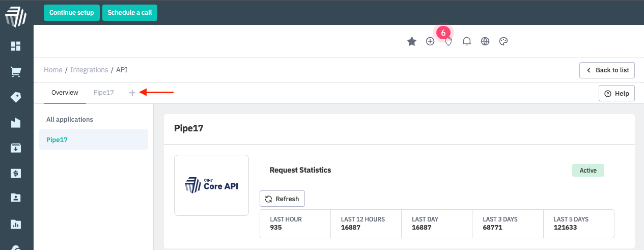The height and width of the screenshot is (250, 644).
Task: Click the Refresh statistics button
Action: coord(282,199)
